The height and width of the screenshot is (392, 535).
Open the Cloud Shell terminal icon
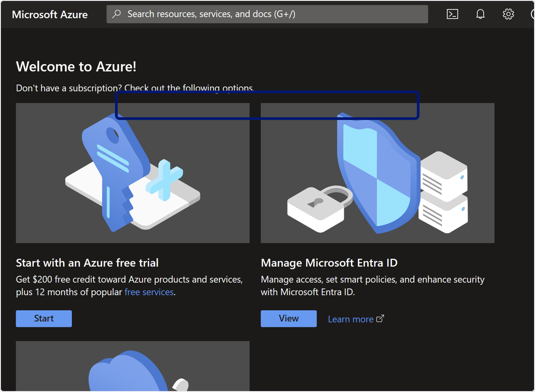(x=453, y=14)
